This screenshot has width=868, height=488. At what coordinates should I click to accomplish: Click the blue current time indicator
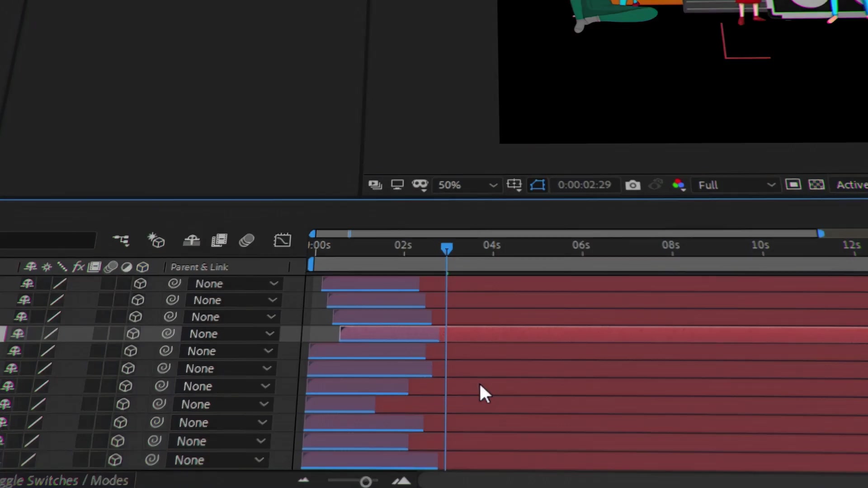[x=447, y=249]
